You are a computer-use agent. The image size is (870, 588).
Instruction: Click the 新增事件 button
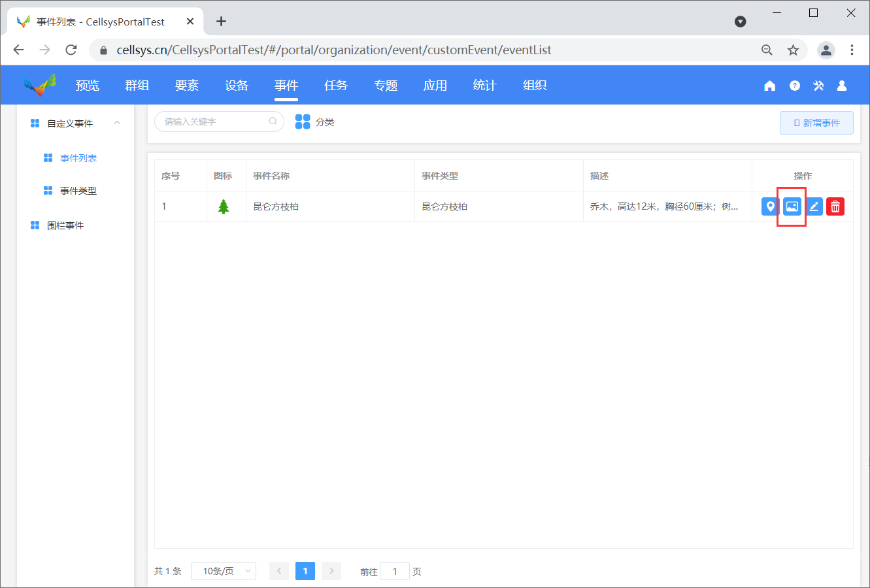coord(816,123)
